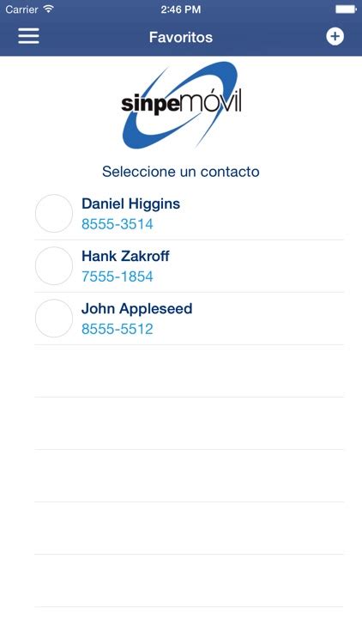Click the Sinpe Móvil logo
362x644 pixels.
(181, 105)
